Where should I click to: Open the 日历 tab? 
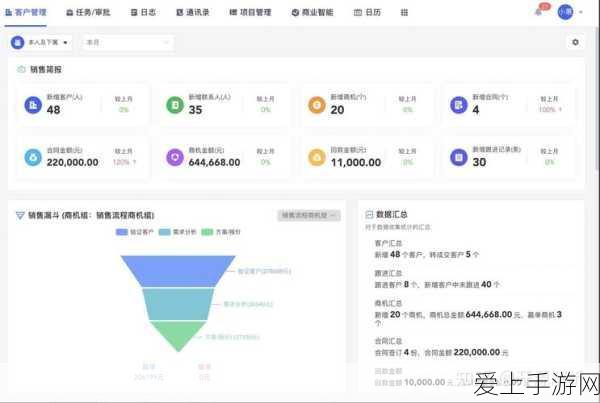tap(367, 12)
